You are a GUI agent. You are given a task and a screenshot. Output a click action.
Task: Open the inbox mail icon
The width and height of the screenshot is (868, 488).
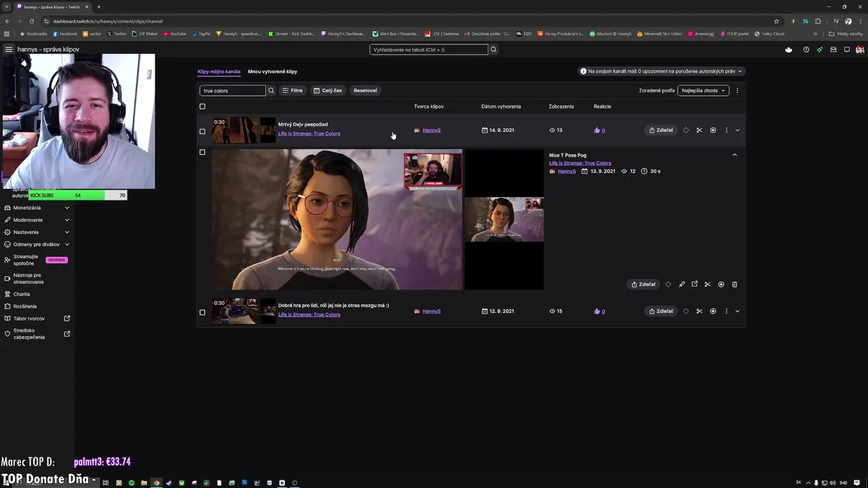point(833,49)
